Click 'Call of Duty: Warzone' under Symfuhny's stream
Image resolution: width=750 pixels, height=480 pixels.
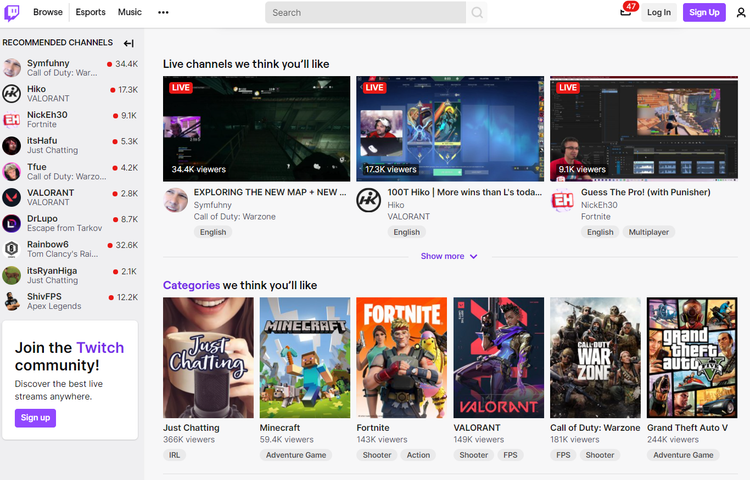234,217
